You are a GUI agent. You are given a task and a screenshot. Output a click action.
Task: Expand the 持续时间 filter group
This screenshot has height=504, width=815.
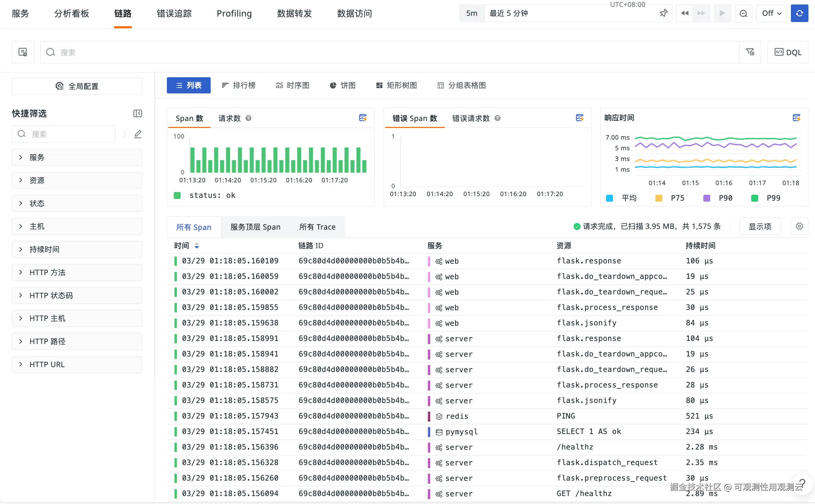(77, 249)
